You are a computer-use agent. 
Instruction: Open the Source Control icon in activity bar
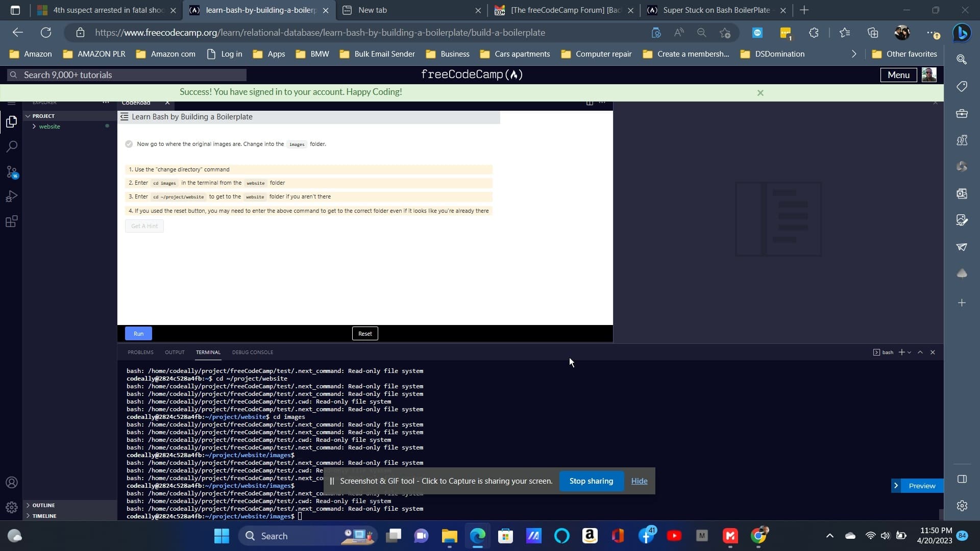(x=11, y=172)
